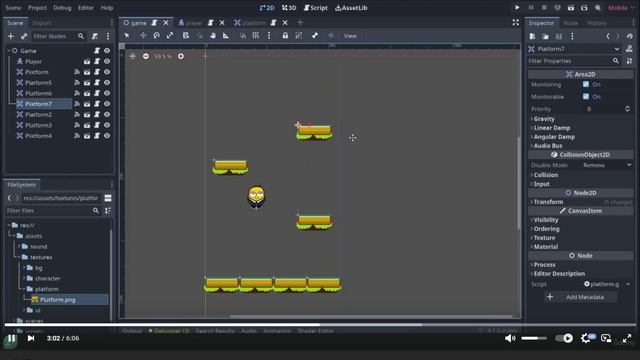Click the open-in-editor icon on Player row

87,62
